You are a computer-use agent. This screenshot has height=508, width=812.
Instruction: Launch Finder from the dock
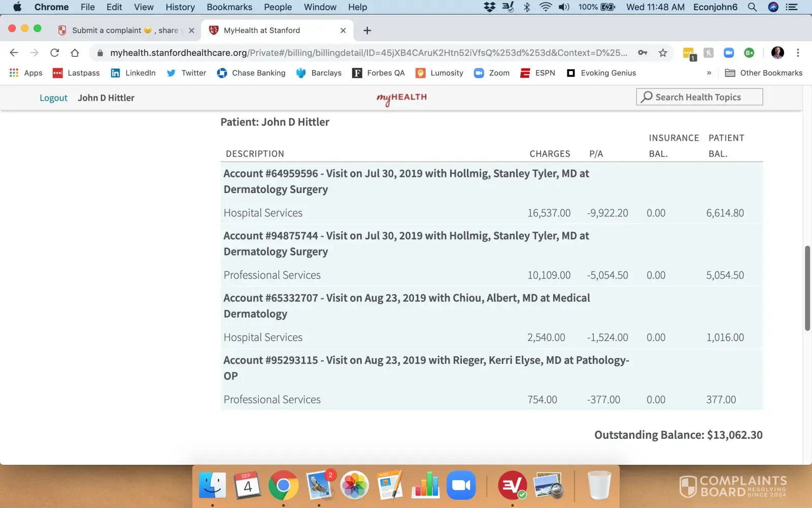pos(212,486)
